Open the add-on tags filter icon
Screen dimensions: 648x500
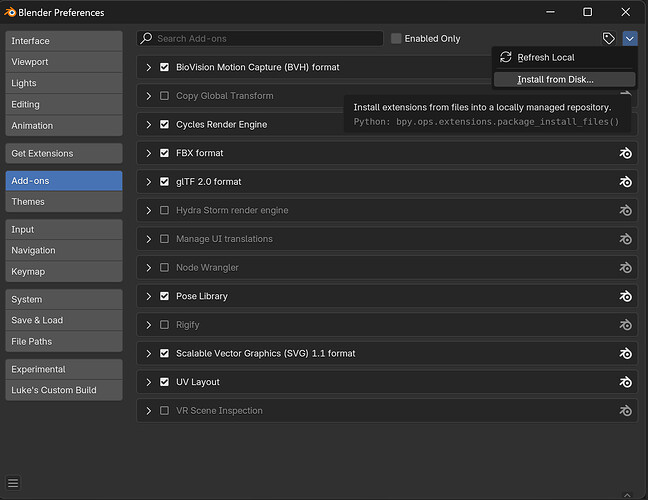pos(608,39)
